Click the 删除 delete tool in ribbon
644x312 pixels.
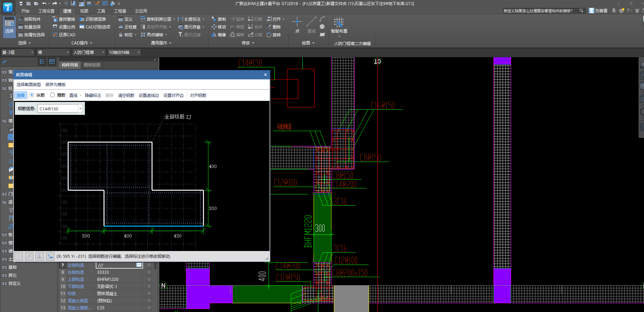(274, 27)
